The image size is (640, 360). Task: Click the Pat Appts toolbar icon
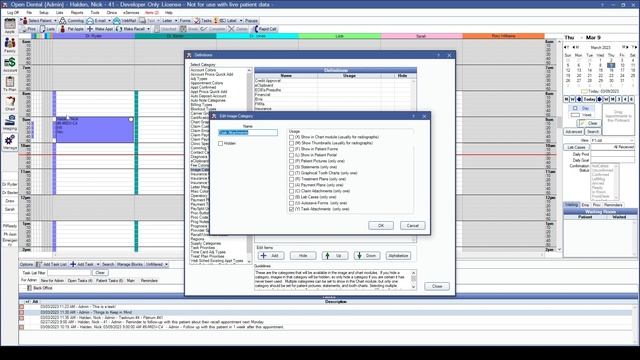(x=62, y=29)
